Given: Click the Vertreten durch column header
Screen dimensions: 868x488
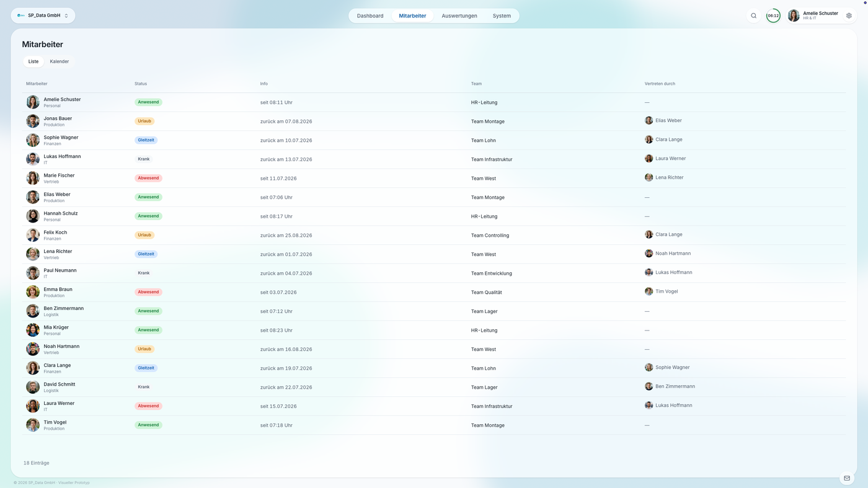Looking at the screenshot, I should [660, 84].
